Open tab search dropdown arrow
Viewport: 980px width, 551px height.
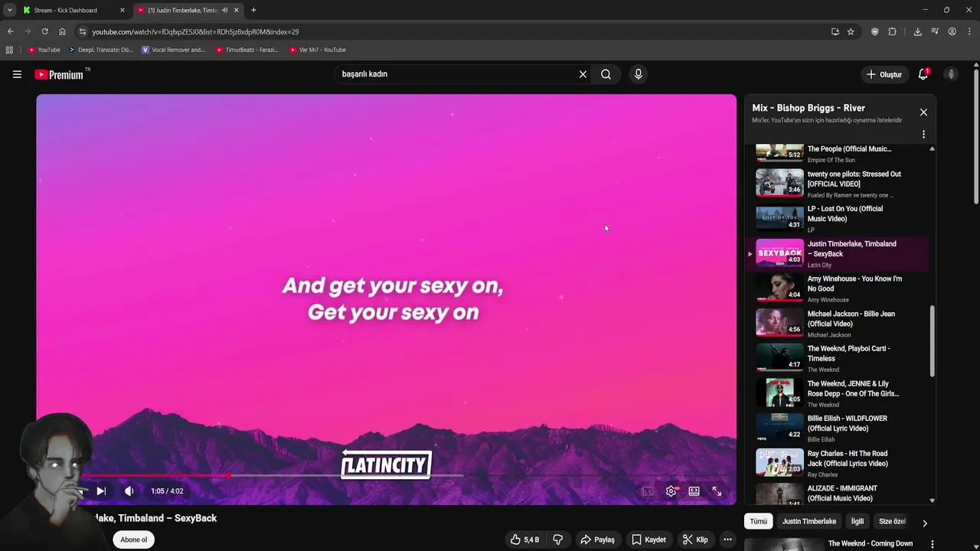coord(9,10)
